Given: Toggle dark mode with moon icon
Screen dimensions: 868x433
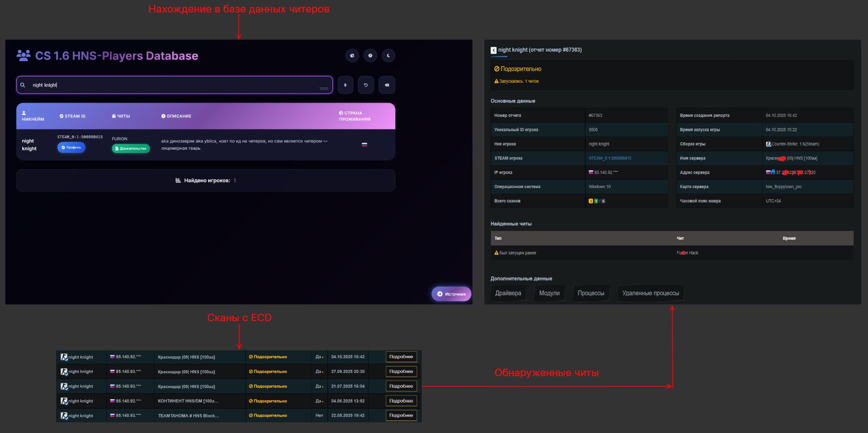Looking at the screenshot, I should point(388,56).
